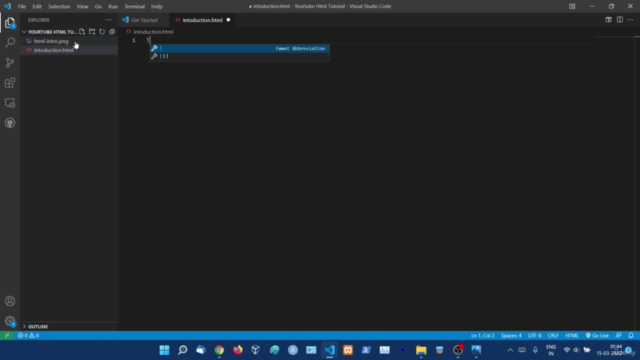
Task: Change Spaces: 4 indentation setting
Action: [x=511, y=336]
